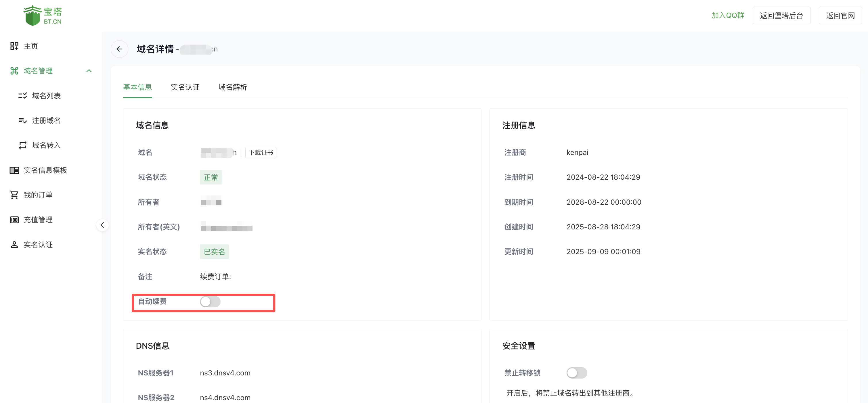Viewport: 868px width, 403px height.
Task: Click the 返回堡塔后台 button
Action: click(781, 15)
